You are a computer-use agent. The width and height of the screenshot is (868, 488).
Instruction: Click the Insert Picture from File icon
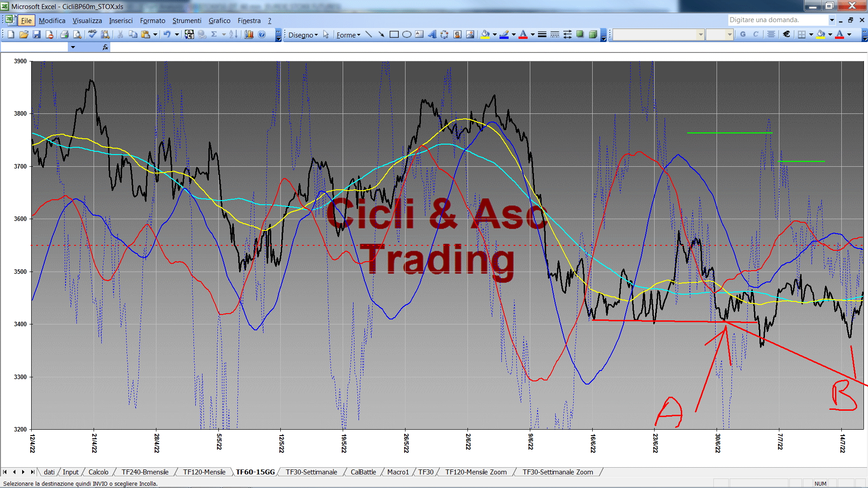tap(470, 34)
